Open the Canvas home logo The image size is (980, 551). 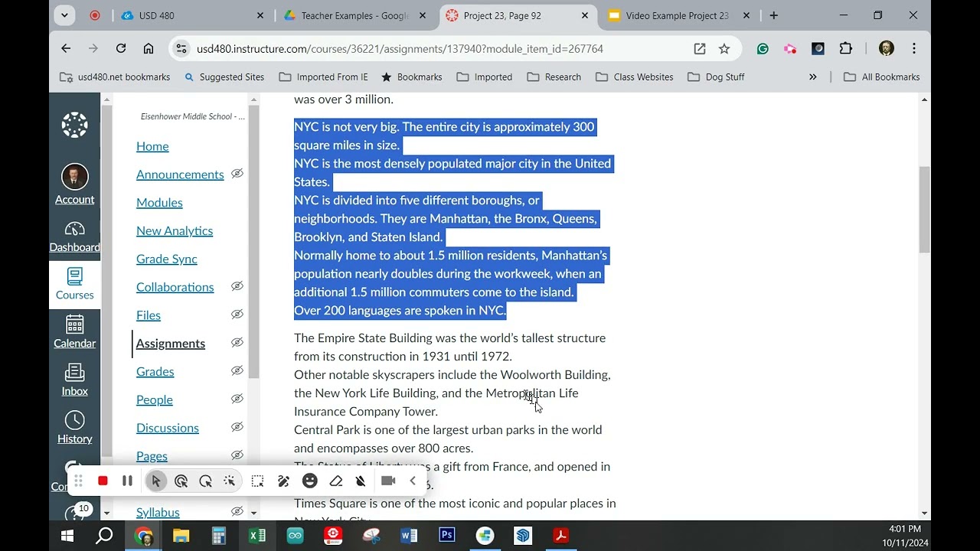[x=74, y=125]
